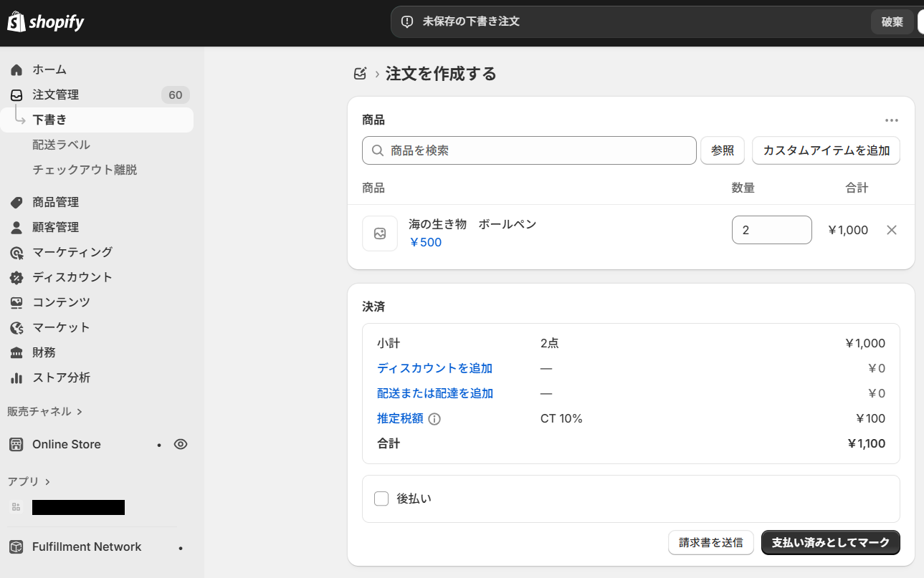
Task: Click the Shopify logo
Action: (x=46, y=22)
